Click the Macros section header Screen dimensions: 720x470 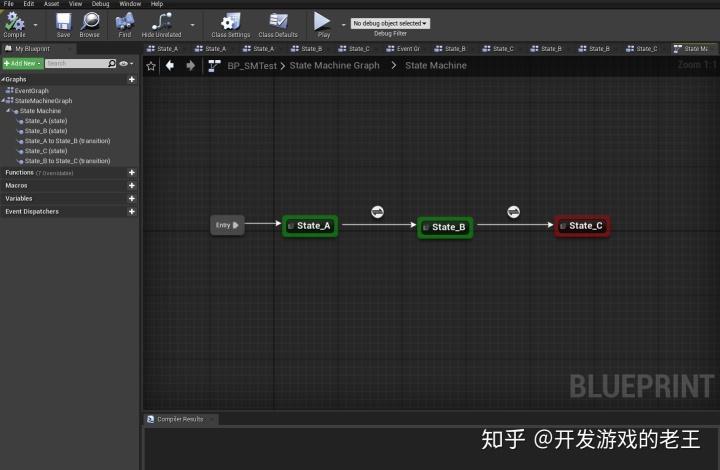pyautogui.click(x=69, y=185)
